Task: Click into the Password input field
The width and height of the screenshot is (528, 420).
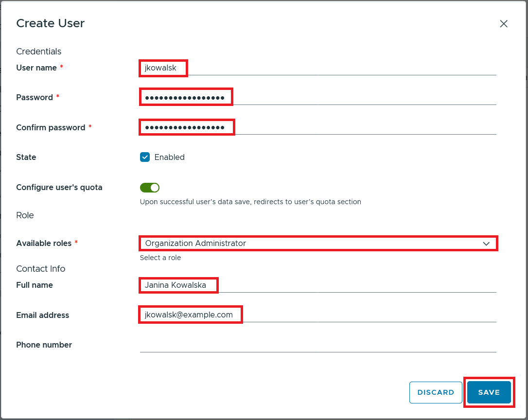Action: pyautogui.click(x=316, y=98)
